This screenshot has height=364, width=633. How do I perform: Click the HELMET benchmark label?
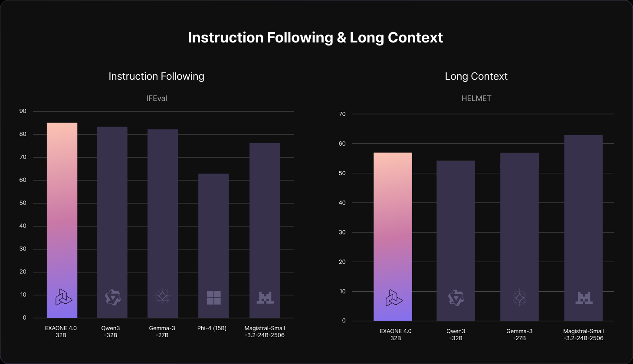click(476, 98)
